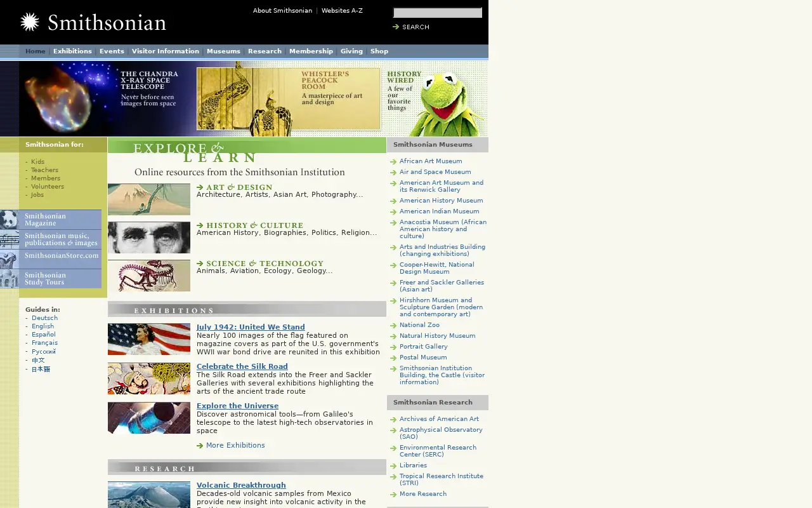Click the arrow bullet beside National Zoo
The height and width of the screenshot is (508, 812).
(393, 326)
